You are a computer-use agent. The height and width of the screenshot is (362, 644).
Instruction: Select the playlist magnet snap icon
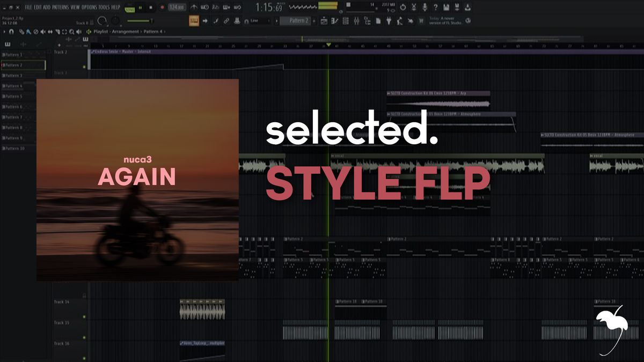click(12, 32)
